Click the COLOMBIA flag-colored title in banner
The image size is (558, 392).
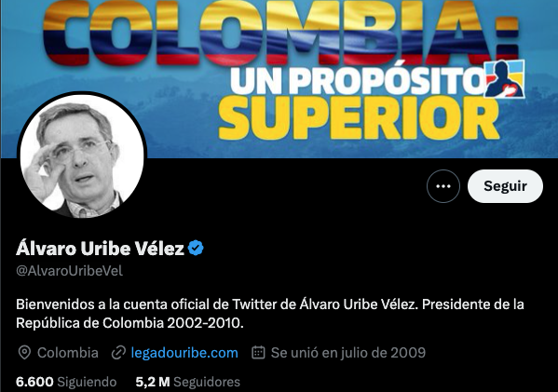tap(281, 33)
